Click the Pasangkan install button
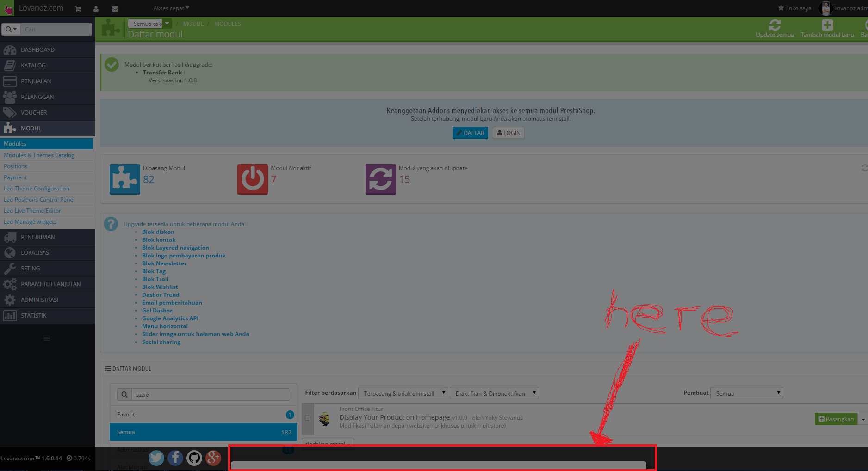The height and width of the screenshot is (471, 868). (836, 419)
